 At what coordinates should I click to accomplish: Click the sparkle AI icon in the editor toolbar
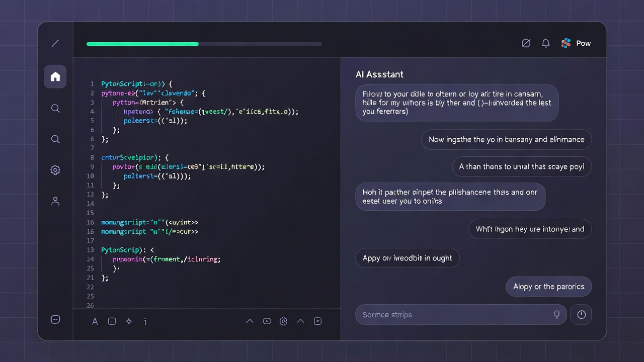[129, 321]
